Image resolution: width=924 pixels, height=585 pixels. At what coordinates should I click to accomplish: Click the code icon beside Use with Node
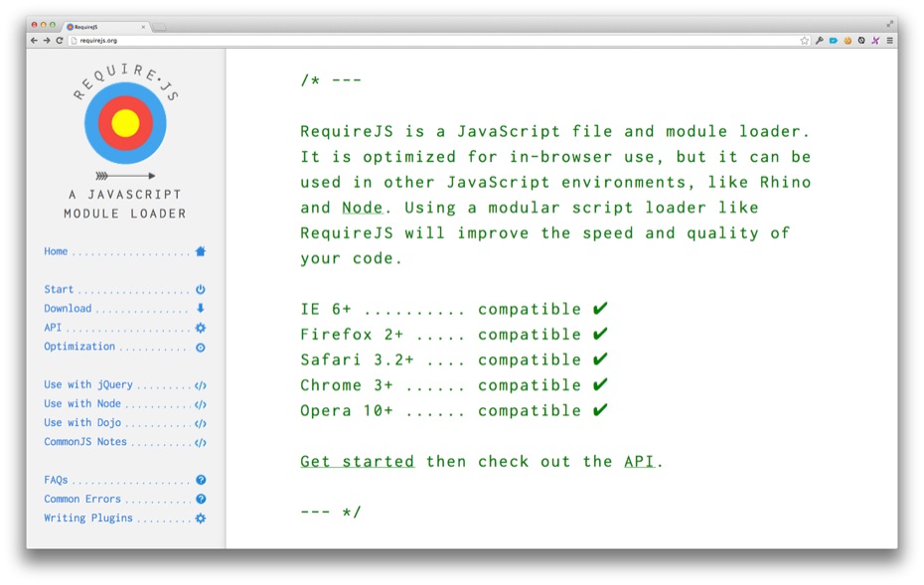pos(201,404)
